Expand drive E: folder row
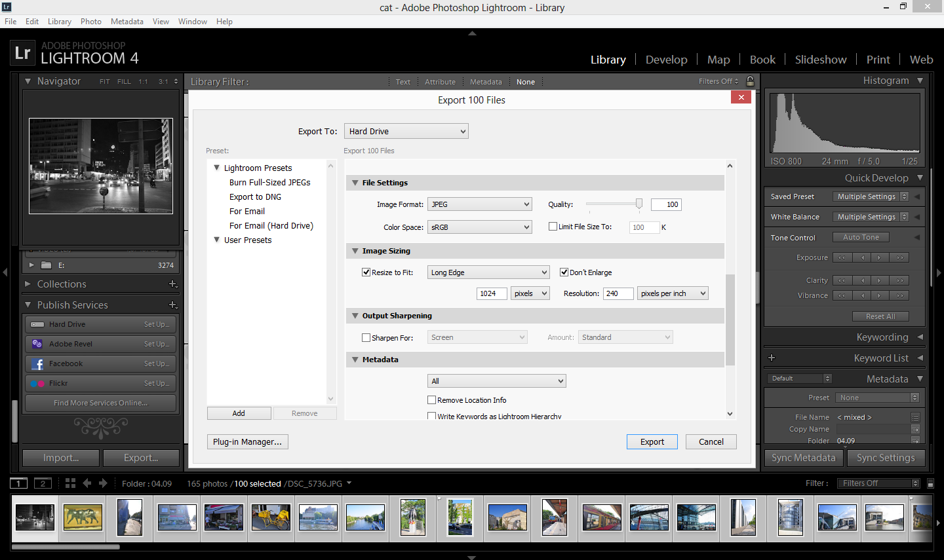The width and height of the screenshot is (944, 560). click(31, 265)
